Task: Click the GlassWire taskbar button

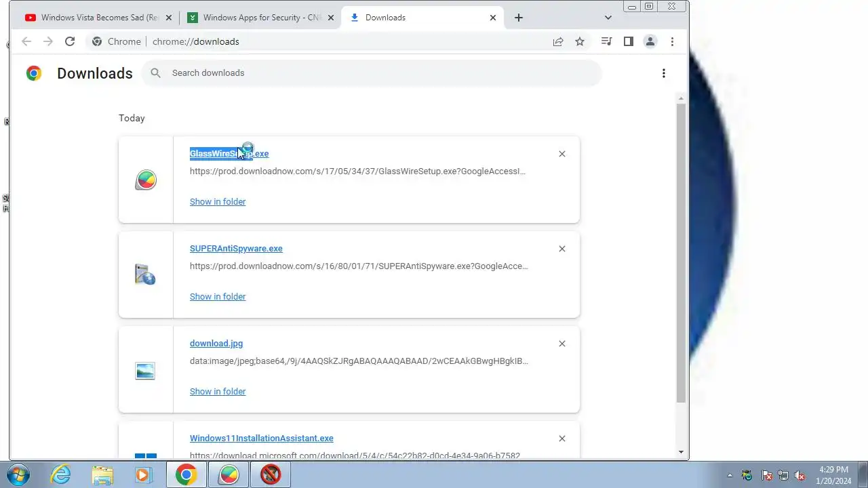Action: coord(229,474)
